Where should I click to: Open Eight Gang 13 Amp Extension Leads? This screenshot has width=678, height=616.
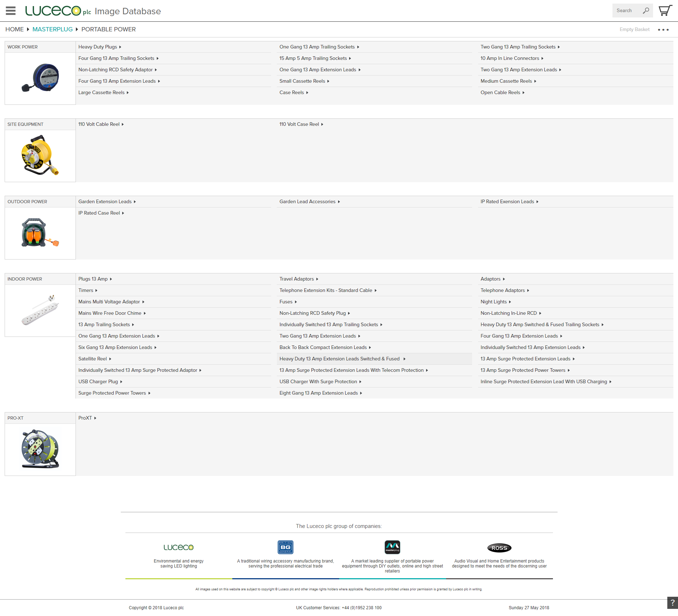coord(321,393)
